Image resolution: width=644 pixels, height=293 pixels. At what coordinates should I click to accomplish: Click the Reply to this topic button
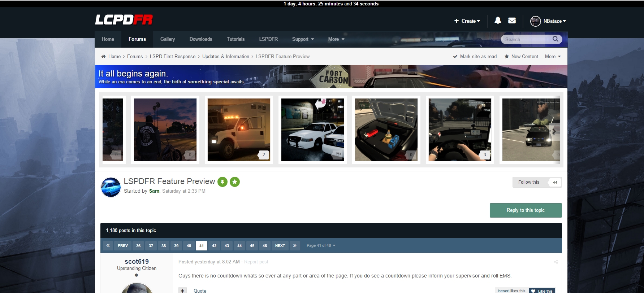tap(526, 210)
